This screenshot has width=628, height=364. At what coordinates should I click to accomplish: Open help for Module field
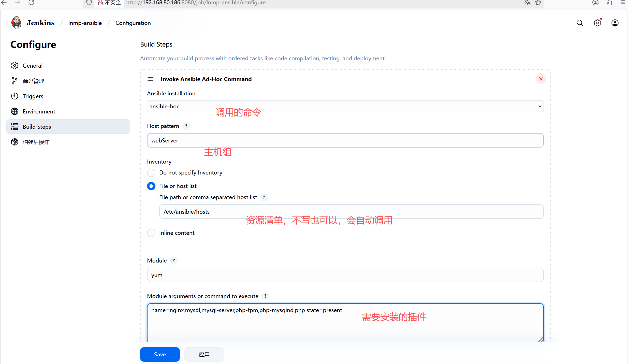pyautogui.click(x=174, y=261)
